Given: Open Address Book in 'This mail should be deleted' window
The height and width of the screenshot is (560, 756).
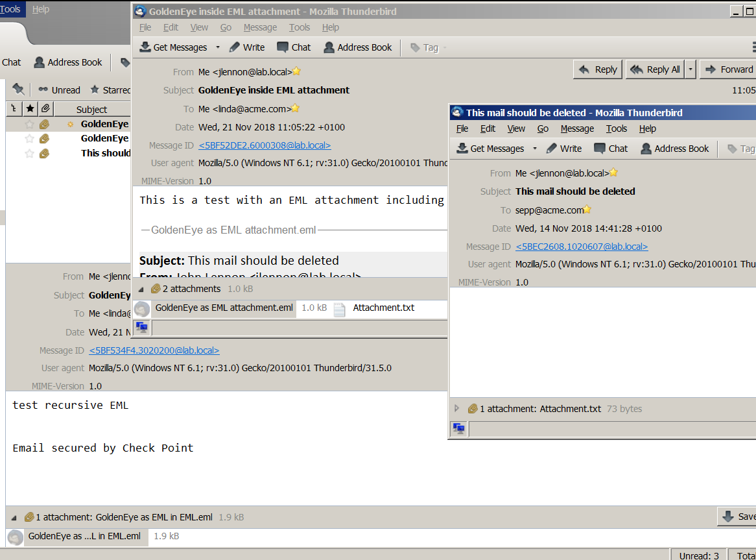Looking at the screenshot, I should tap(675, 149).
